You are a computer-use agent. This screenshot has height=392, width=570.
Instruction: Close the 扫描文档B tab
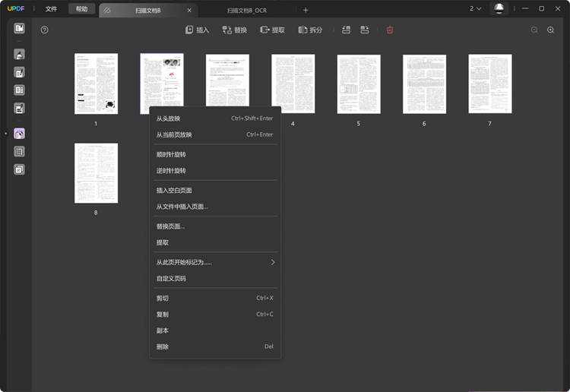point(189,11)
